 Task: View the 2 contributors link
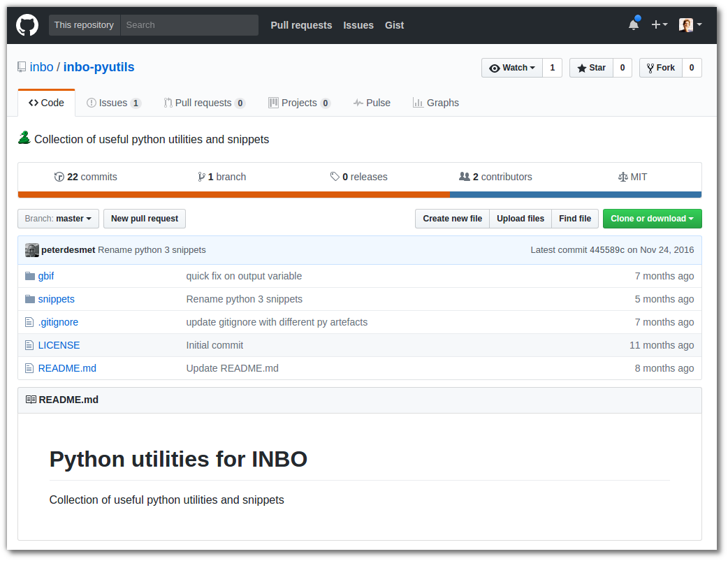pyautogui.click(x=495, y=177)
